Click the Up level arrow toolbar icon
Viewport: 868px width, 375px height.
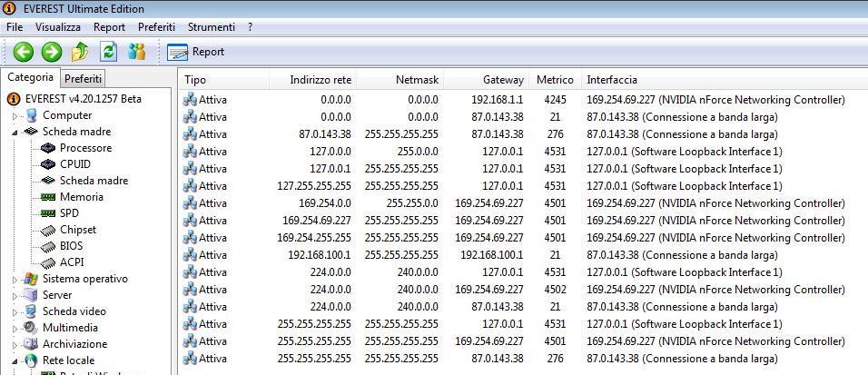80,52
